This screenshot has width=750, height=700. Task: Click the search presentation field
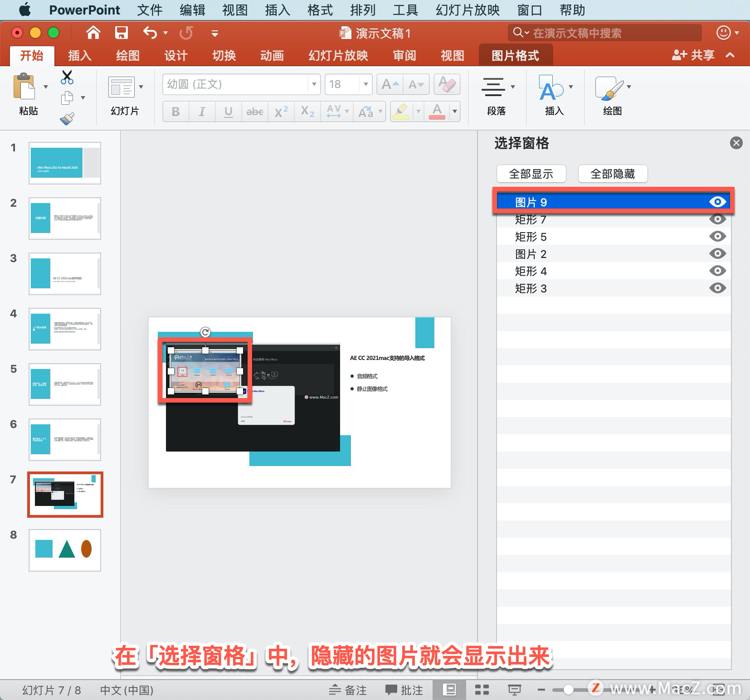pos(604,33)
